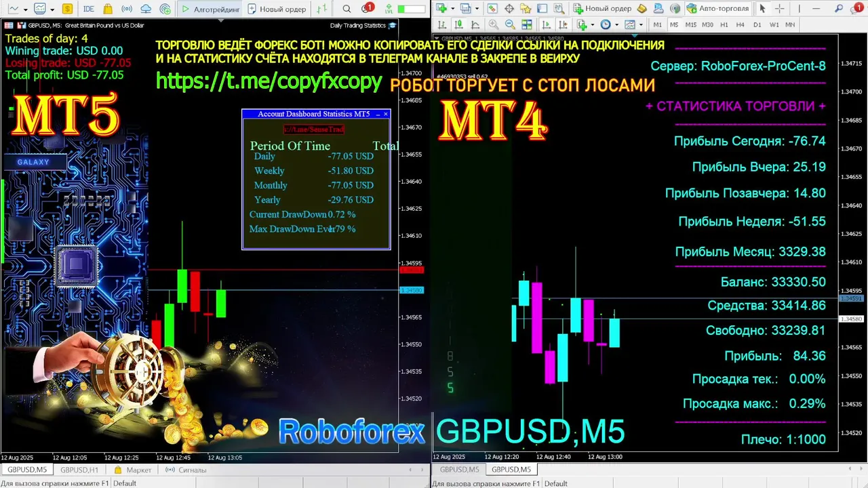Open the MT5 cloud VPS icon

pos(146,9)
